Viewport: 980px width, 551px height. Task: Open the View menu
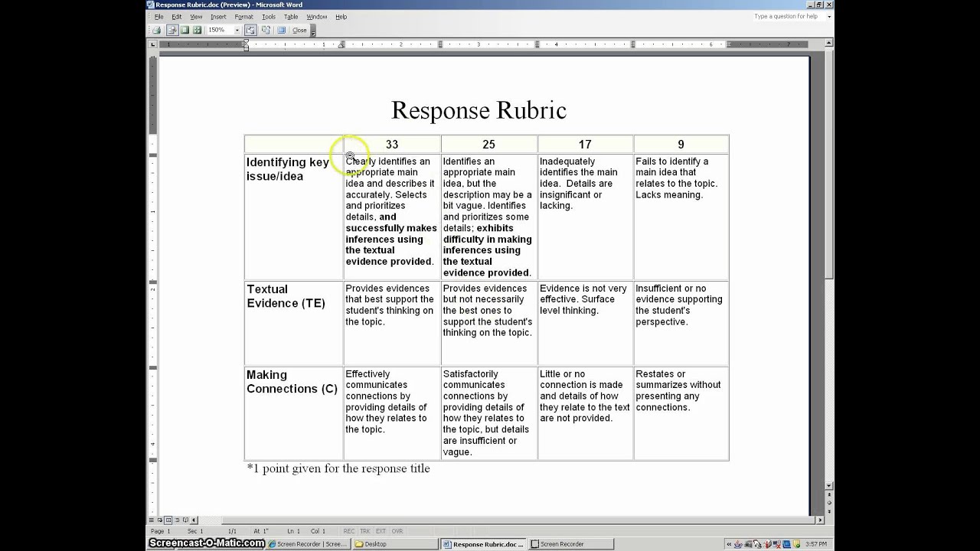pyautogui.click(x=196, y=17)
